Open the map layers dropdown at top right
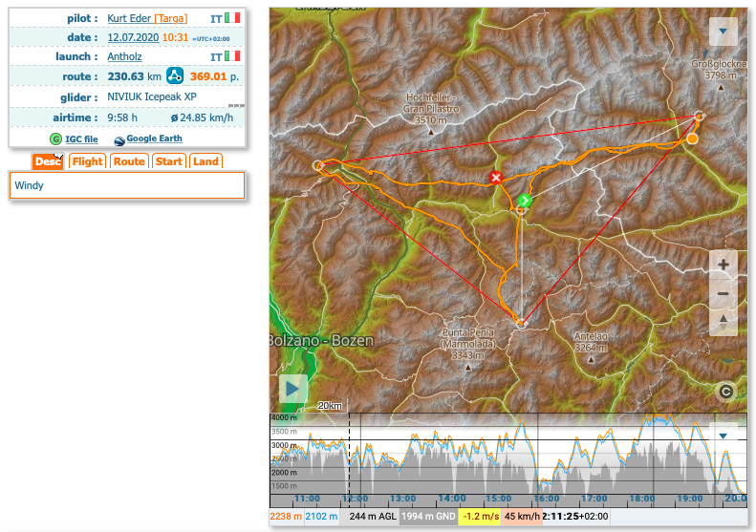This screenshot has height=532, width=756. tap(724, 32)
